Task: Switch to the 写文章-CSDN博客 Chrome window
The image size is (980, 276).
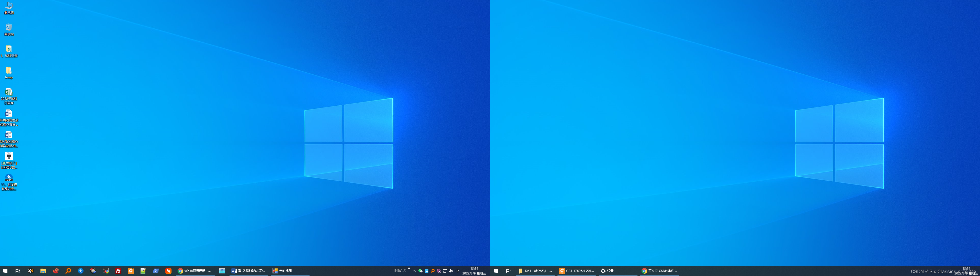Action: click(659, 271)
